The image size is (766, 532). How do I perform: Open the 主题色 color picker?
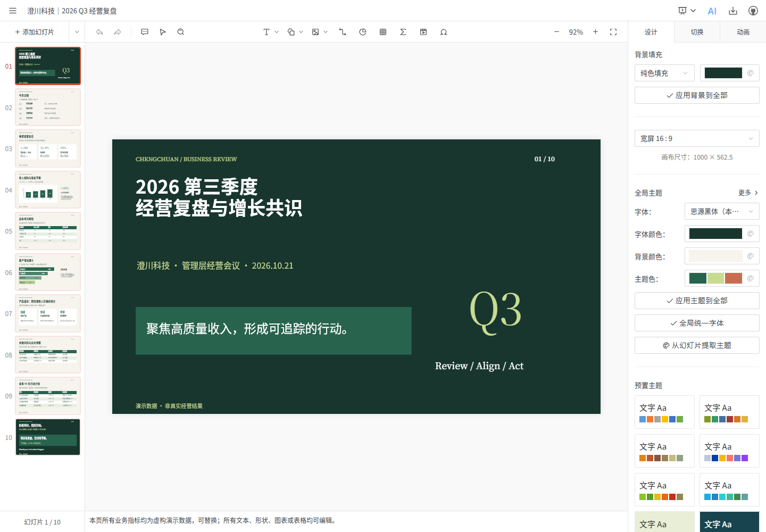722,278
